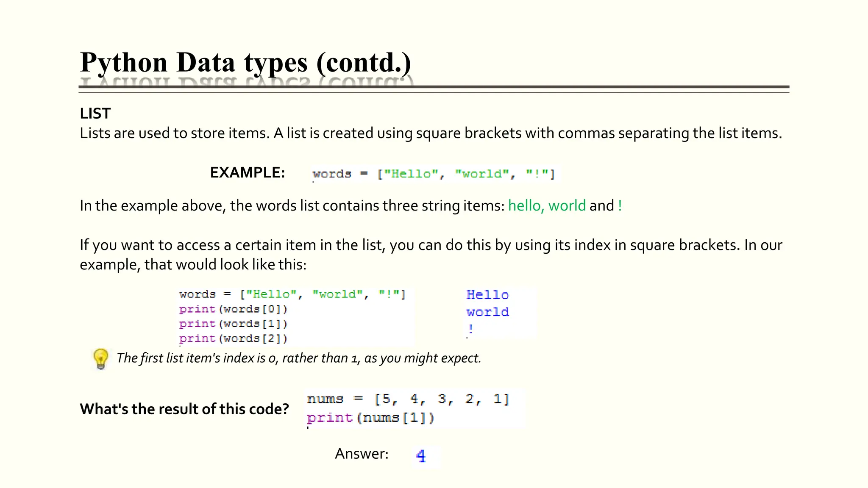This screenshot has height=488, width=868.
Task: Click the print(words[1]) code line
Action: coord(234,324)
